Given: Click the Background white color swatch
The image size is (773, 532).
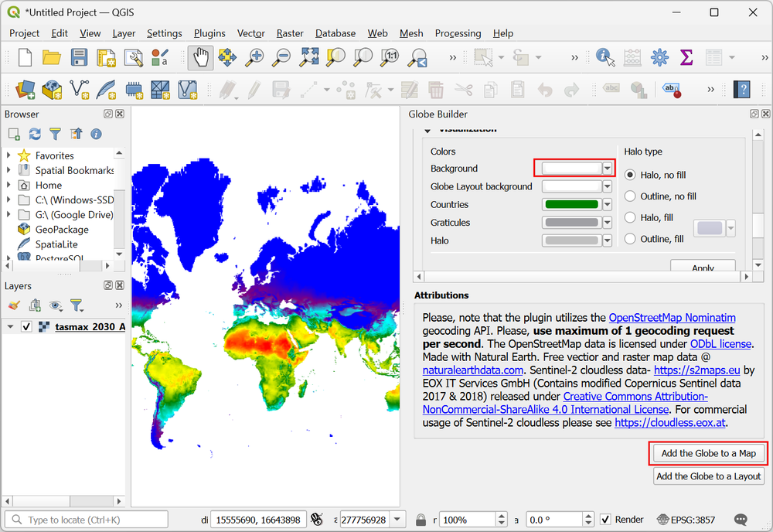Looking at the screenshot, I should click(572, 168).
